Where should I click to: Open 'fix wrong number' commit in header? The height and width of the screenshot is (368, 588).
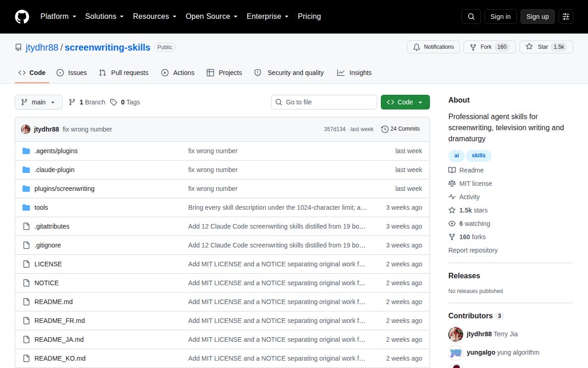coord(87,129)
